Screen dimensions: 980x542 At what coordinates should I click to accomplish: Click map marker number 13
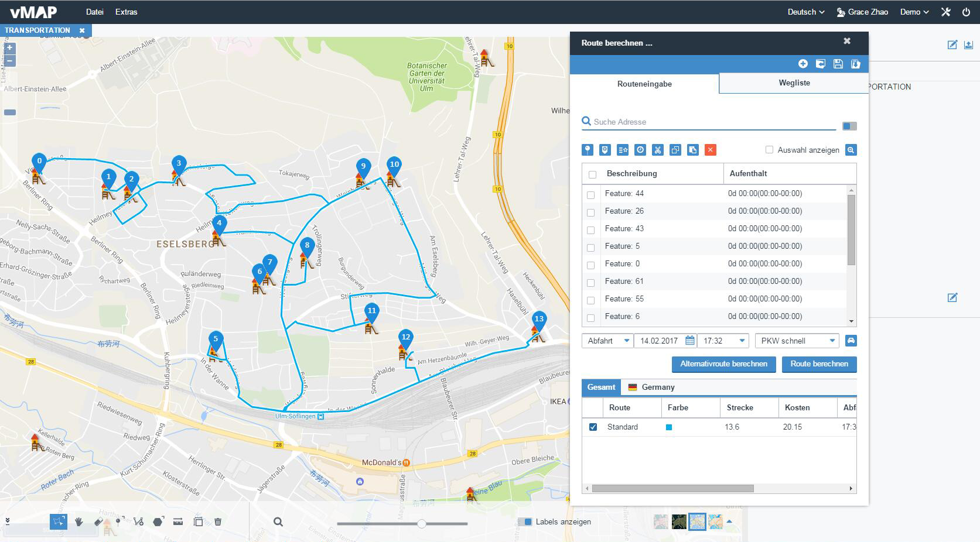point(539,321)
